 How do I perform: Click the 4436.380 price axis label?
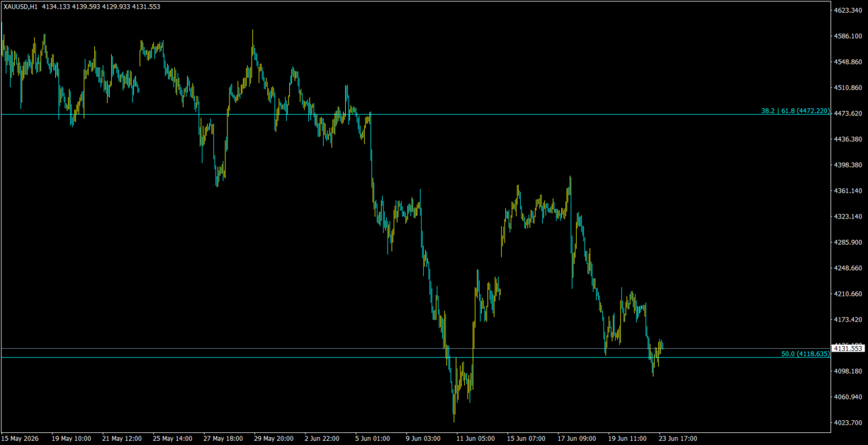pyautogui.click(x=848, y=139)
